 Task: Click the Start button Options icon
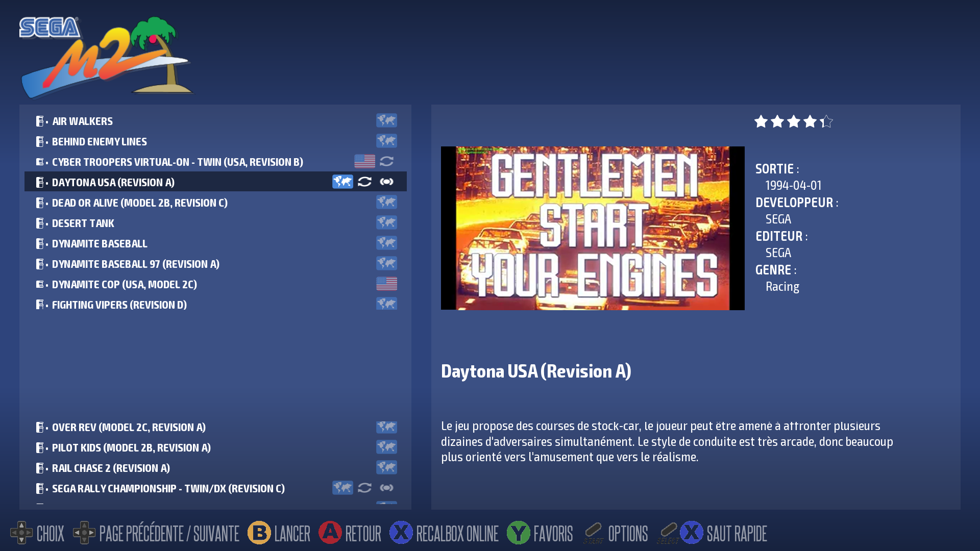[594, 533]
